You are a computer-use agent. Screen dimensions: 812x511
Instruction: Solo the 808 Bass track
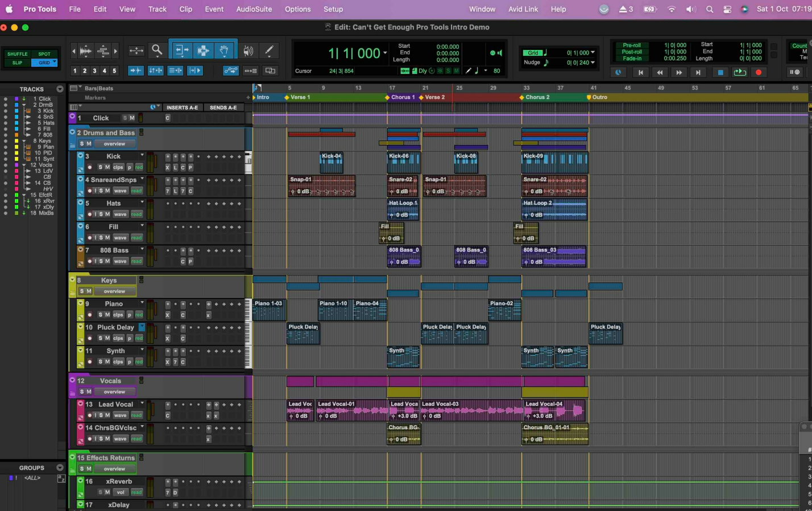(101, 261)
